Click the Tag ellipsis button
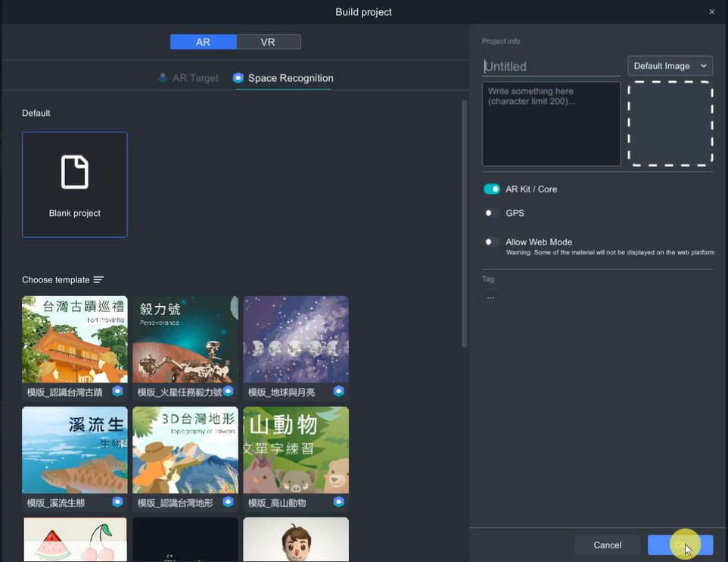The image size is (728, 562). click(x=491, y=296)
